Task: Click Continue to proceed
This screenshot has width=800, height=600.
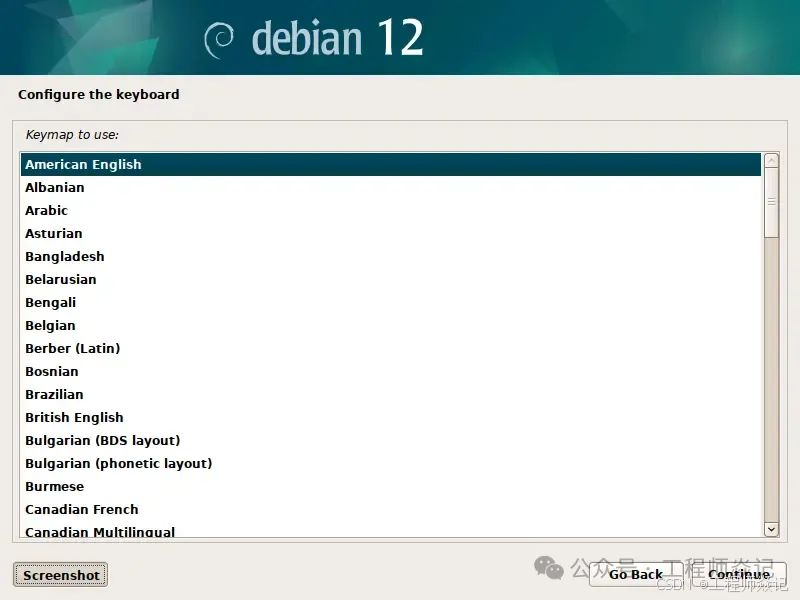Action: click(x=738, y=574)
